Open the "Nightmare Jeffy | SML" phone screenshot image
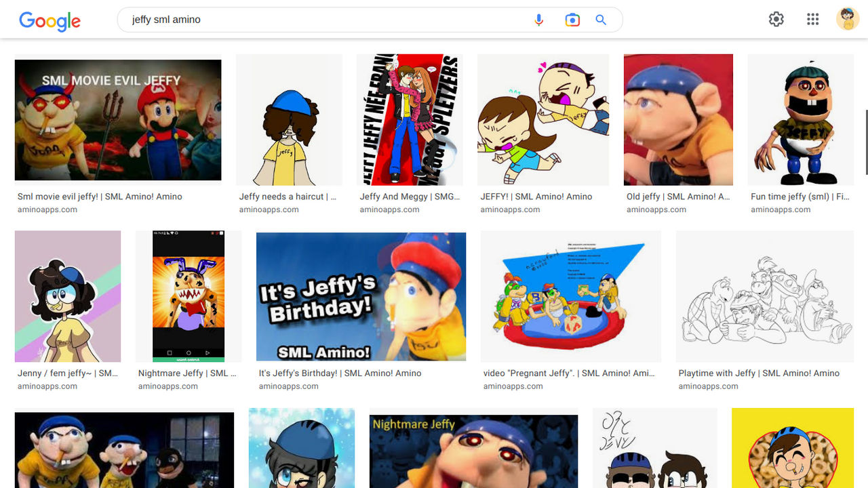868x488 pixels. click(189, 296)
